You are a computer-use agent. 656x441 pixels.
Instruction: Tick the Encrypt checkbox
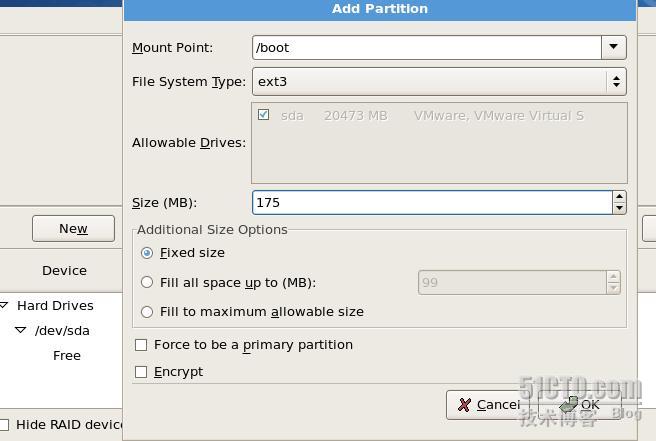(x=141, y=372)
